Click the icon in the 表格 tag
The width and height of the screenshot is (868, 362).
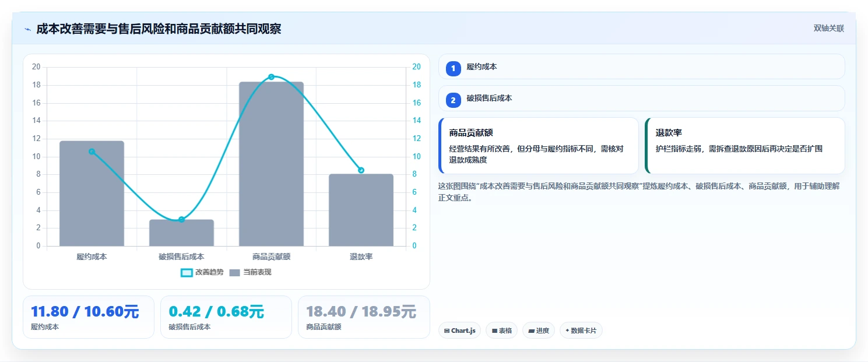pyautogui.click(x=494, y=331)
